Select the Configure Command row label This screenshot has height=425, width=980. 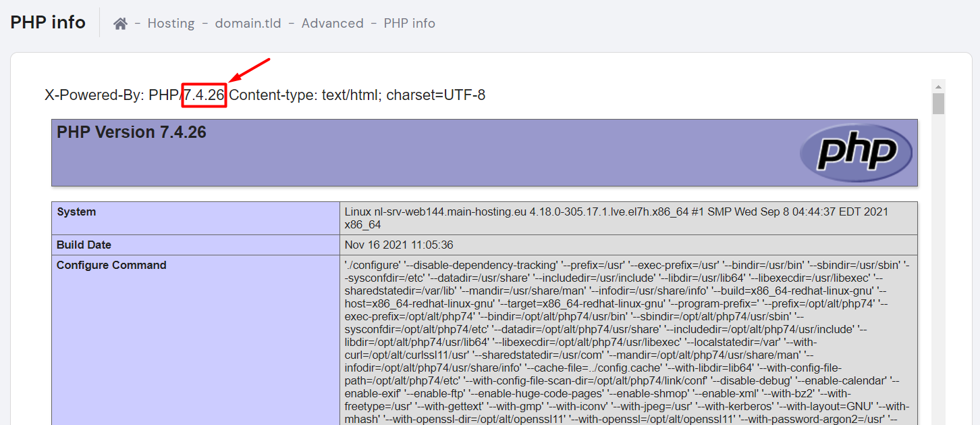click(111, 265)
